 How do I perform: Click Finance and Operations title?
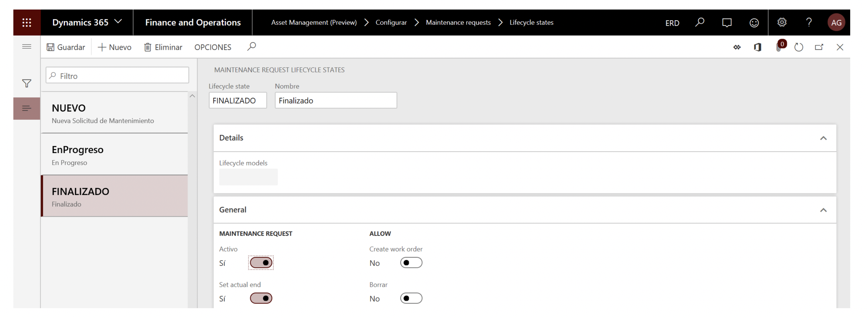click(x=193, y=23)
